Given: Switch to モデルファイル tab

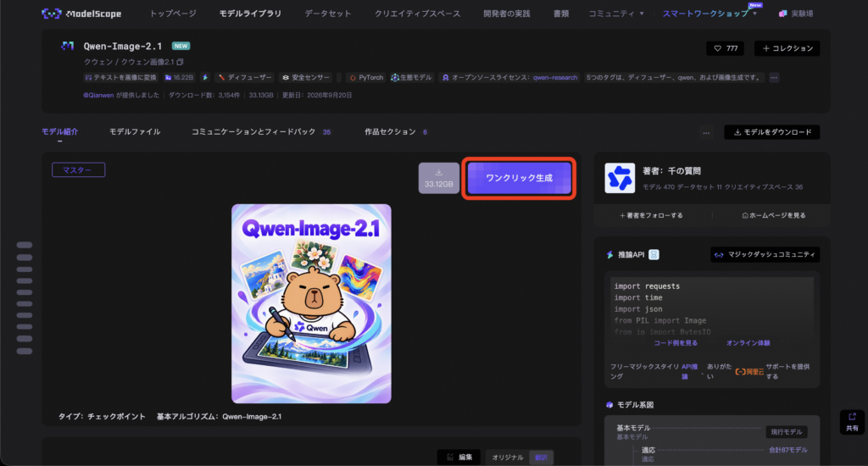Looking at the screenshot, I should (135, 131).
